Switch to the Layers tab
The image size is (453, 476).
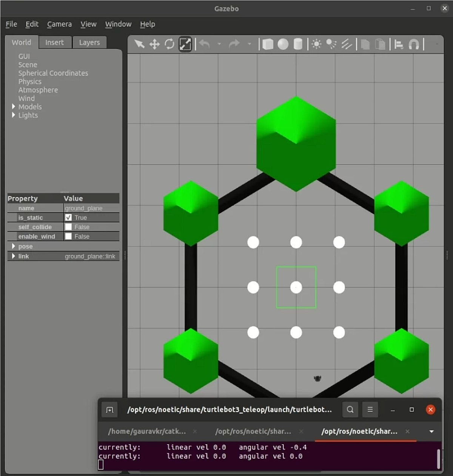click(89, 42)
